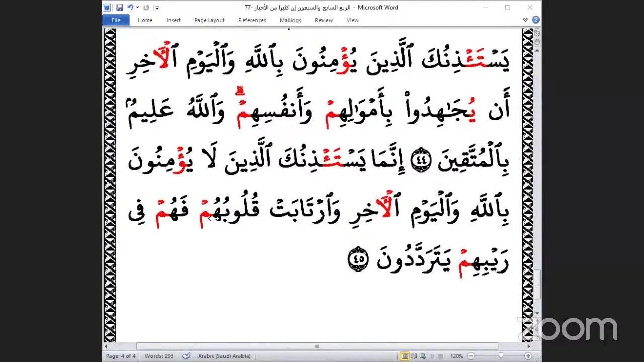The image size is (644, 362).
Task: Click the Redo/Repeat icon
Action: 146,8
